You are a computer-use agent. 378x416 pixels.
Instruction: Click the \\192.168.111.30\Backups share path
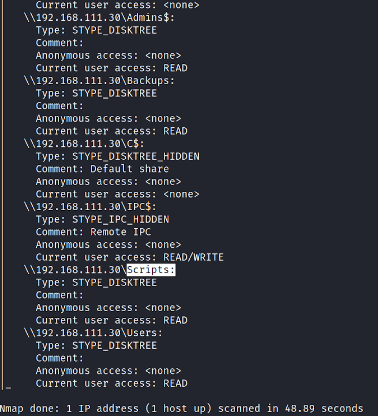click(x=99, y=80)
